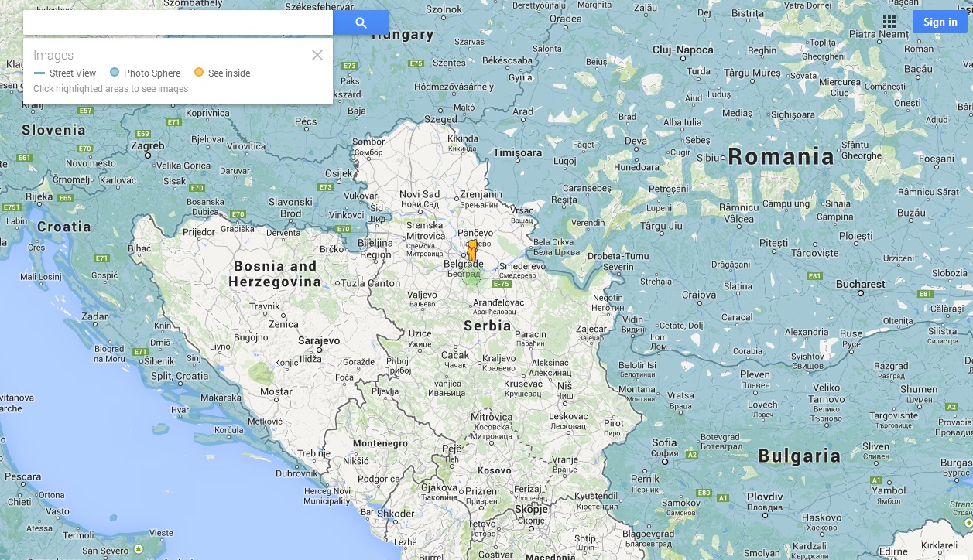Screen dimensions: 973x560
Task: Close the Images legend panel
Action: (x=317, y=55)
